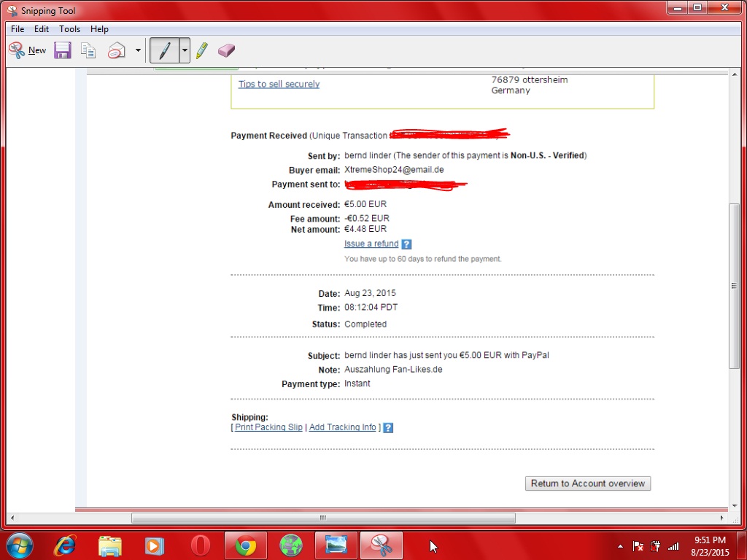Open the Send Snip dropdown arrow

click(x=138, y=51)
